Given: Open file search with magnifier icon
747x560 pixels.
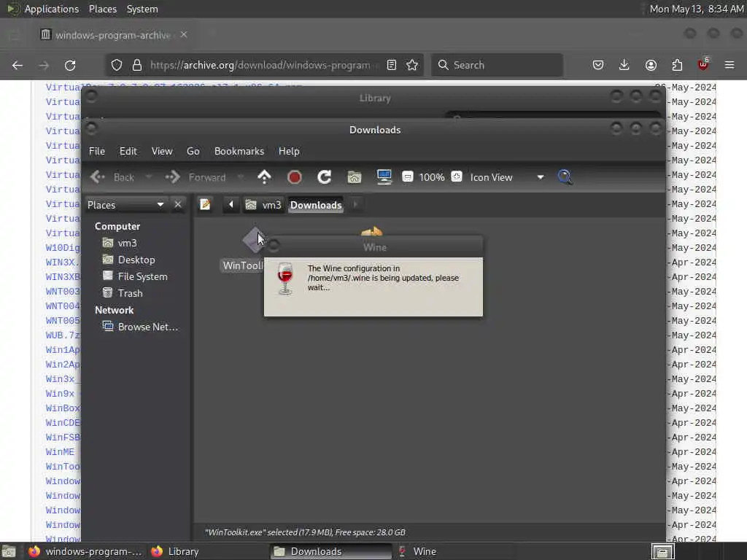Looking at the screenshot, I should (x=565, y=177).
